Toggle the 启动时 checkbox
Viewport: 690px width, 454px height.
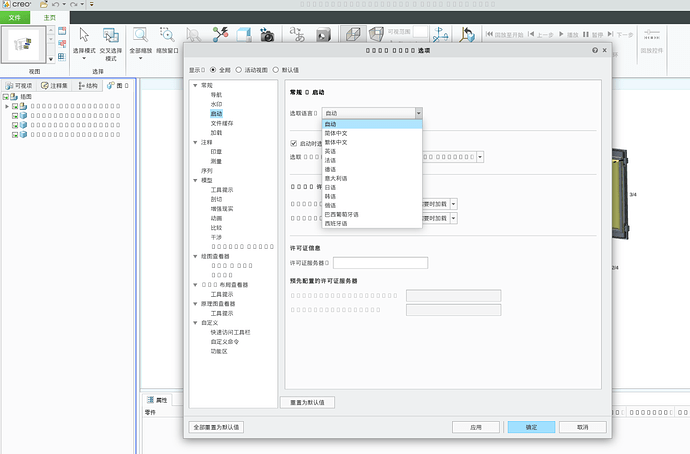coord(293,143)
